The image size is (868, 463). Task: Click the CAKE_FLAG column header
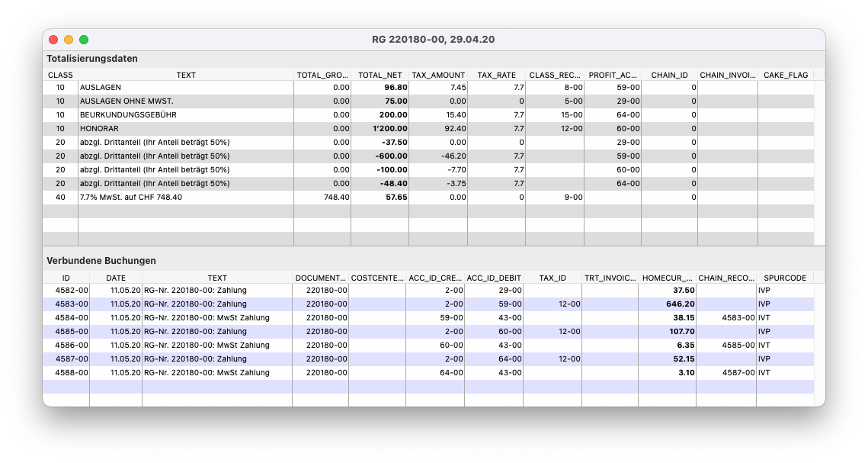(786, 75)
